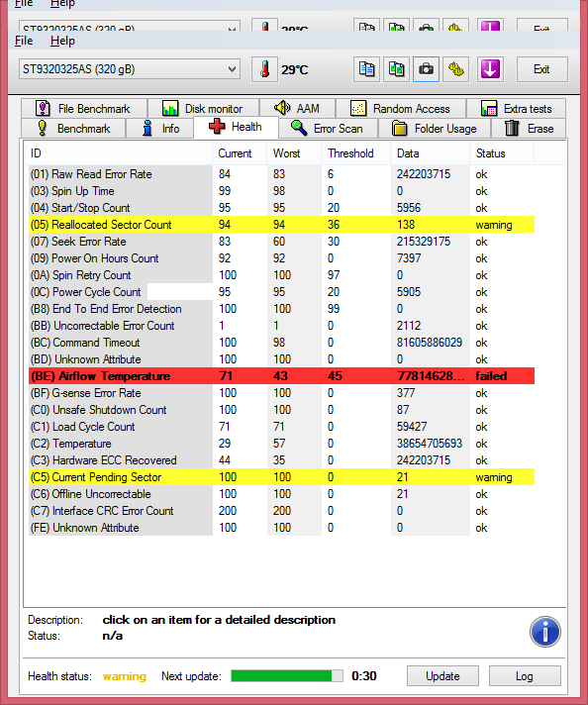Viewport: 588px width, 705px height.
Task: Open the AAM tab
Action: (297, 109)
